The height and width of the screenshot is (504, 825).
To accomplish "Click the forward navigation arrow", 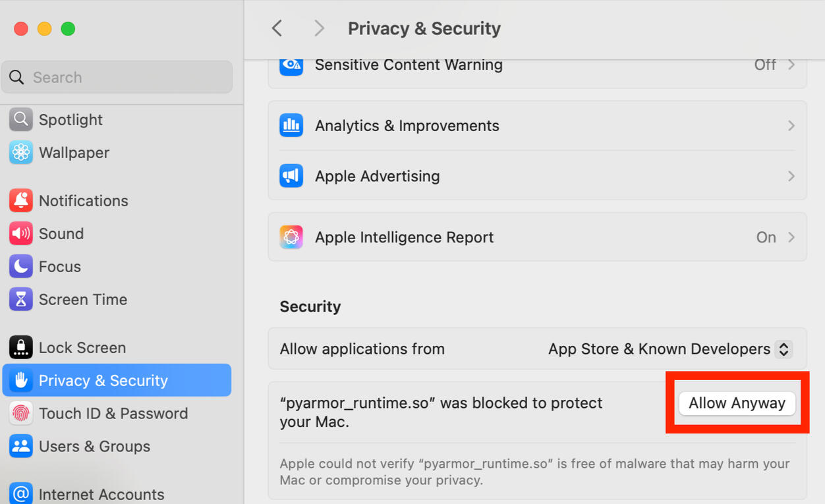I will click(x=320, y=28).
